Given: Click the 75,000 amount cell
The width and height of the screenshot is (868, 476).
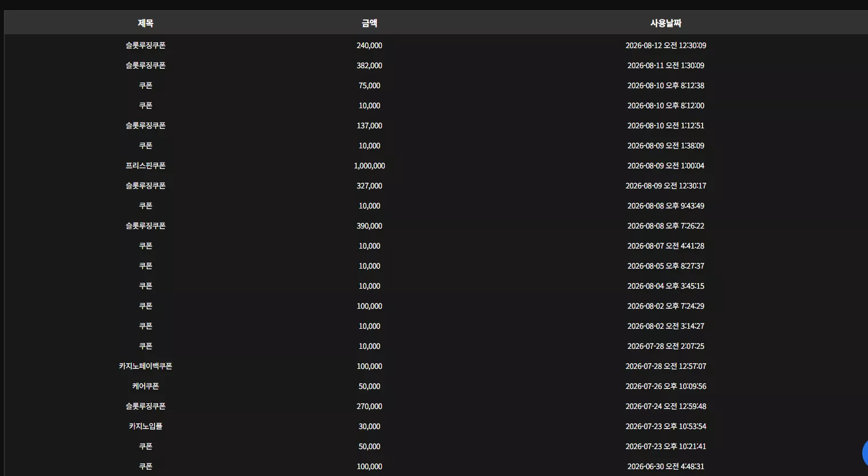Looking at the screenshot, I should click(x=369, y=85).
